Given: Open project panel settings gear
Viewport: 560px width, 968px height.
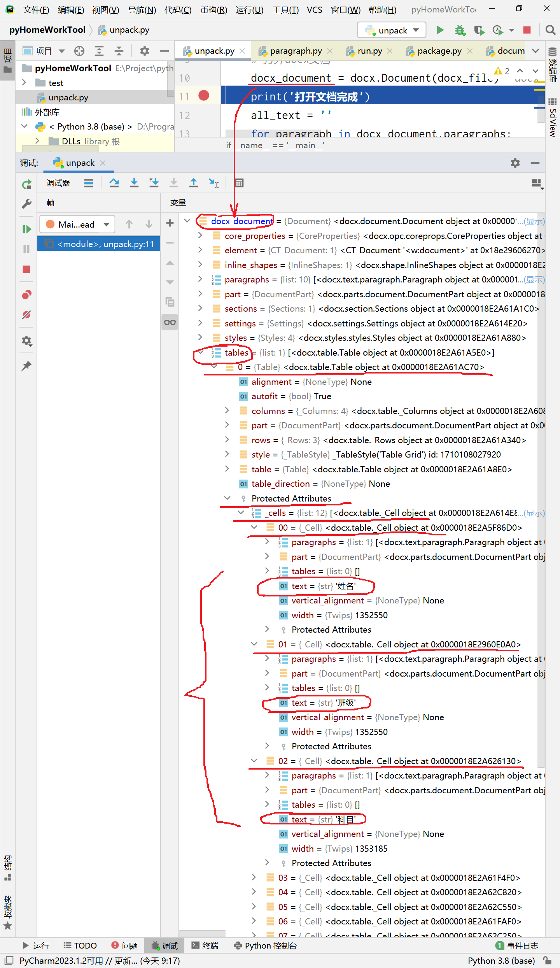Looking at the screenshot, I should tap(144, 51).
